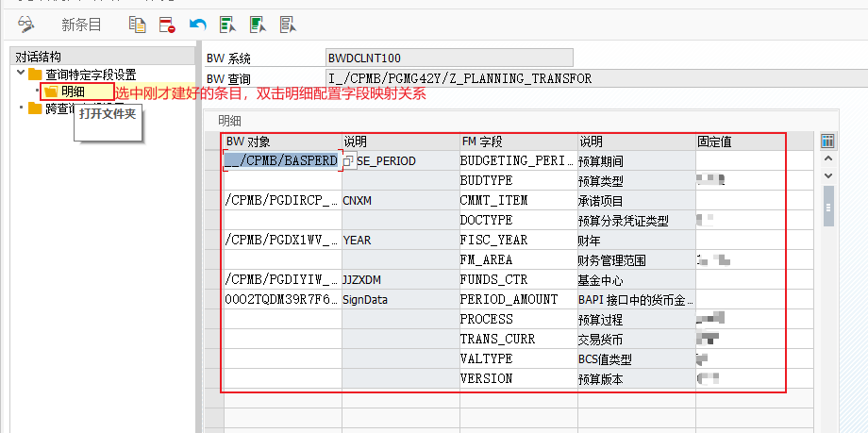Click the table scroll down arrow
Image resolution: width=868 pixels, height=433 pixels.
tap(828, 175)
